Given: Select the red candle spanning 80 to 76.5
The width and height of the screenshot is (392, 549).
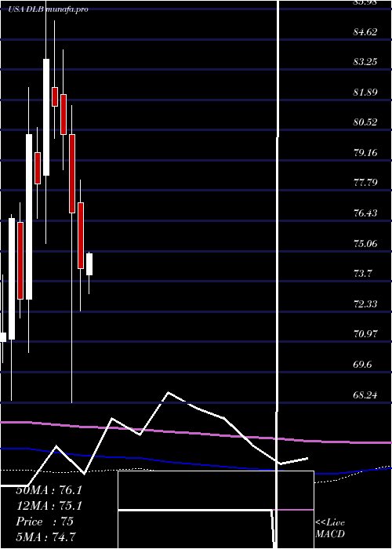Looking at the screenshot, I should click(72, 173).
